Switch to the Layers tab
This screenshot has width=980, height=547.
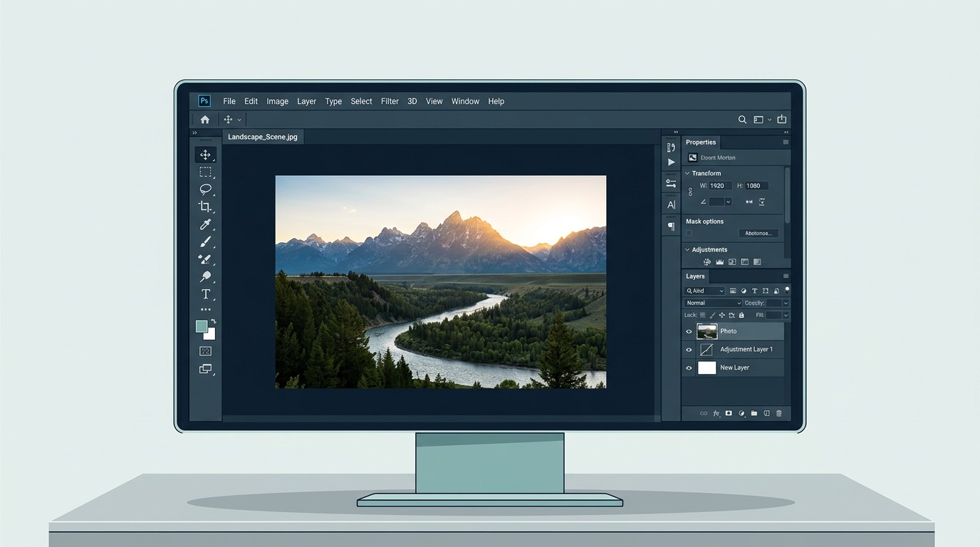pos(696,276)
